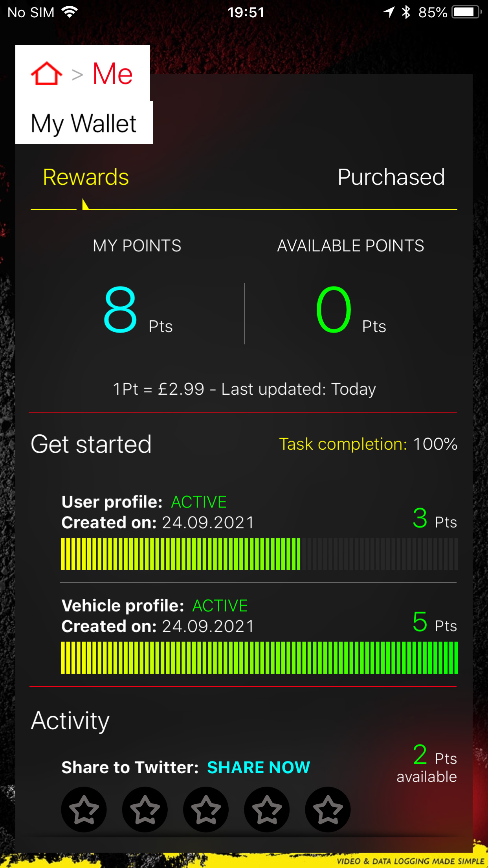Tap SHARE NOW for Twitter

pyautogui.click(x=259, y=767)
